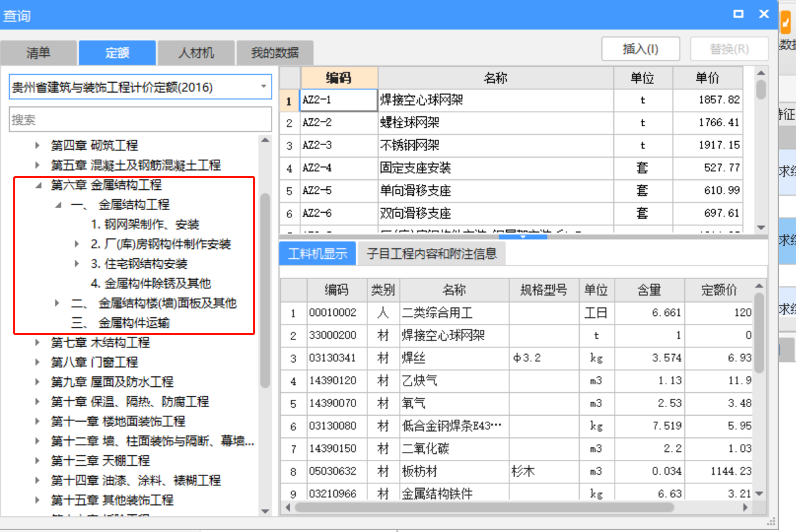This screenshot has height=532, width=796.
Task: Select code cell AZ2-1
Action: (x=339, y=100)
